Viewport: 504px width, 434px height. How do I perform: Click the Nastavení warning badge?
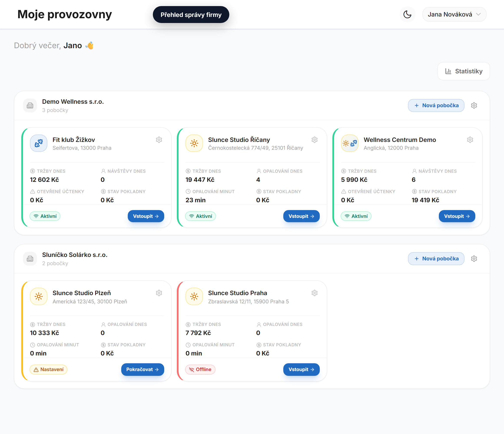pos(48,369)
